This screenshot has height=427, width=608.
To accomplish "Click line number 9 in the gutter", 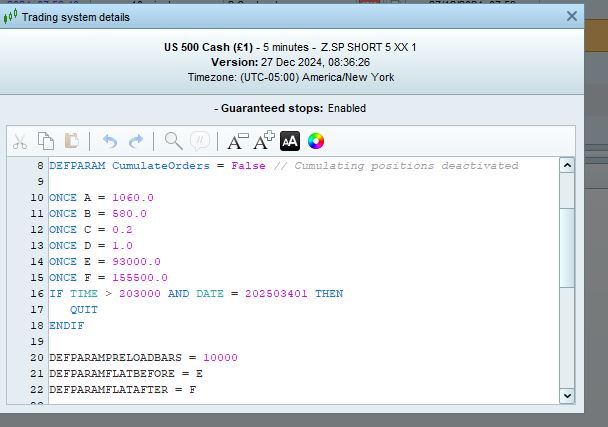I will (40, 182).
